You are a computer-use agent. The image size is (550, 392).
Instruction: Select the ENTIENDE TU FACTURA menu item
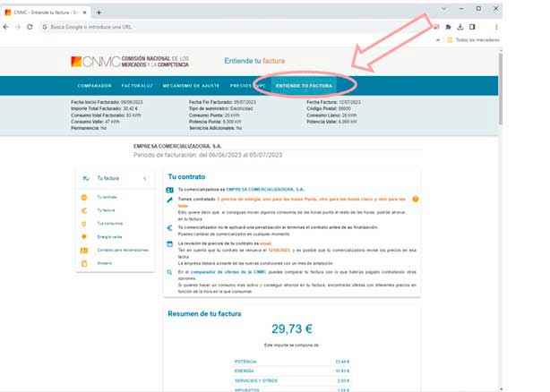pyautogui.click(x=304, y=86)
